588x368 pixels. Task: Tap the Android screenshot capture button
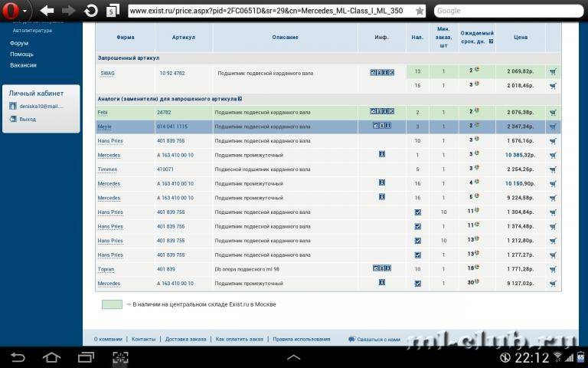click(x=120, y=357)
